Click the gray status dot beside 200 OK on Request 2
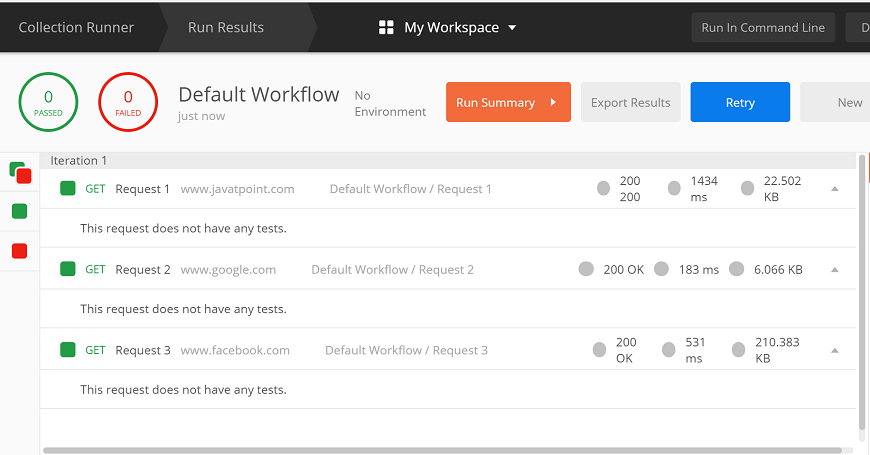 [x=586, y=269]
